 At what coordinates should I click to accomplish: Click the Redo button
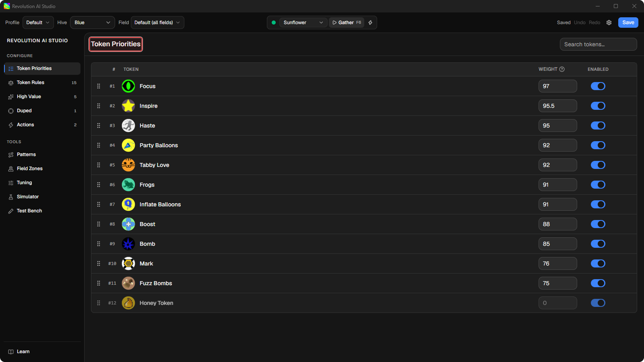594,23
